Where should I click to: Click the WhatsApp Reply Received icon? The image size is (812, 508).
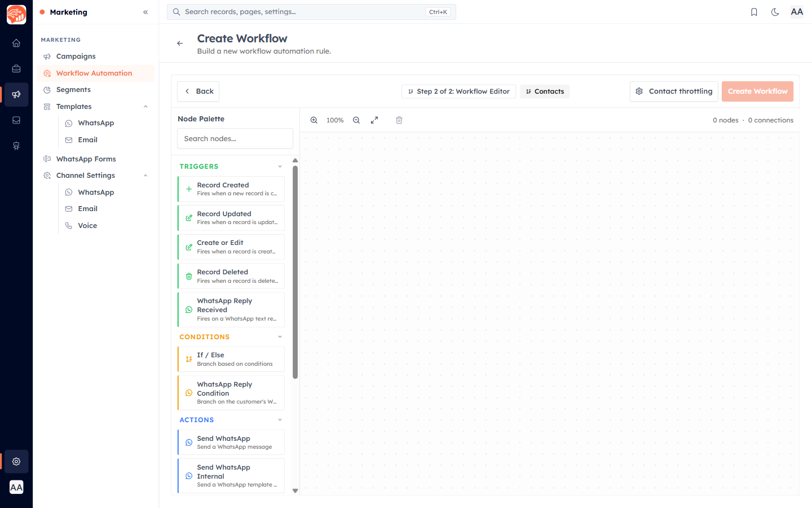tap(189, 310)
